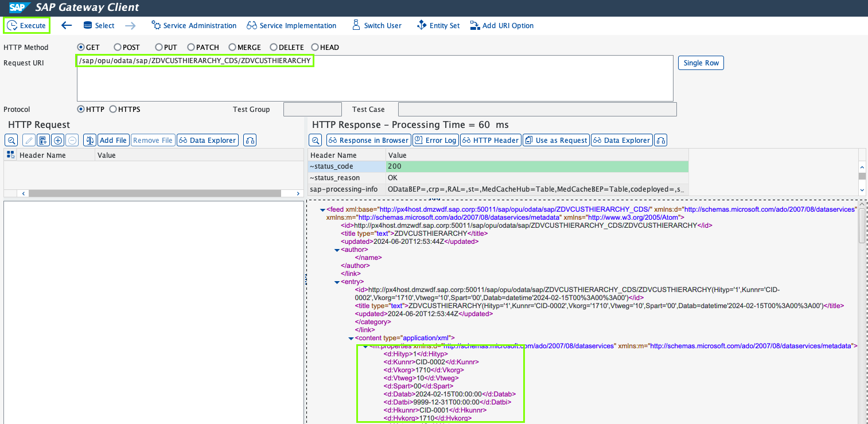
Task: Click the add row plus icon
Action: [x=57, y=140]
